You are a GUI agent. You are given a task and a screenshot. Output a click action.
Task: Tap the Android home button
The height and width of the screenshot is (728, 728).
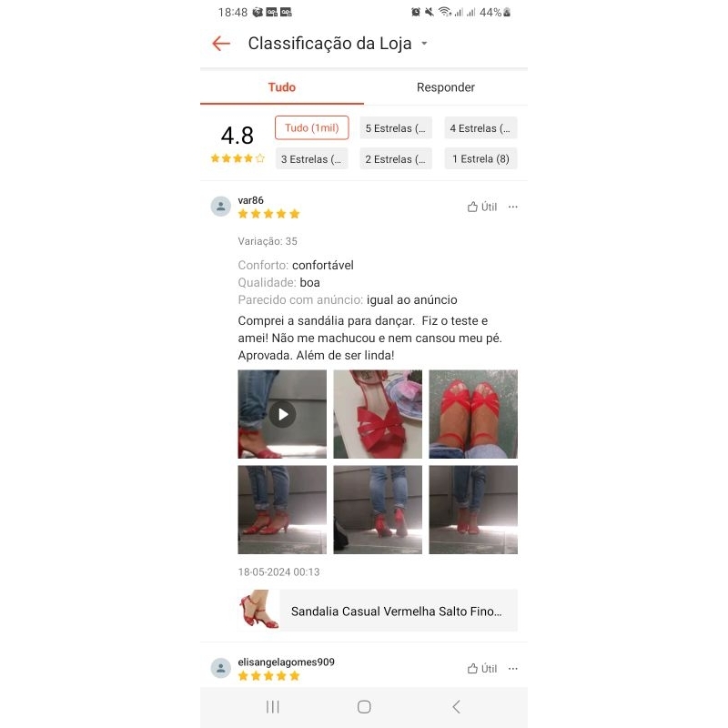pos(364,707)
